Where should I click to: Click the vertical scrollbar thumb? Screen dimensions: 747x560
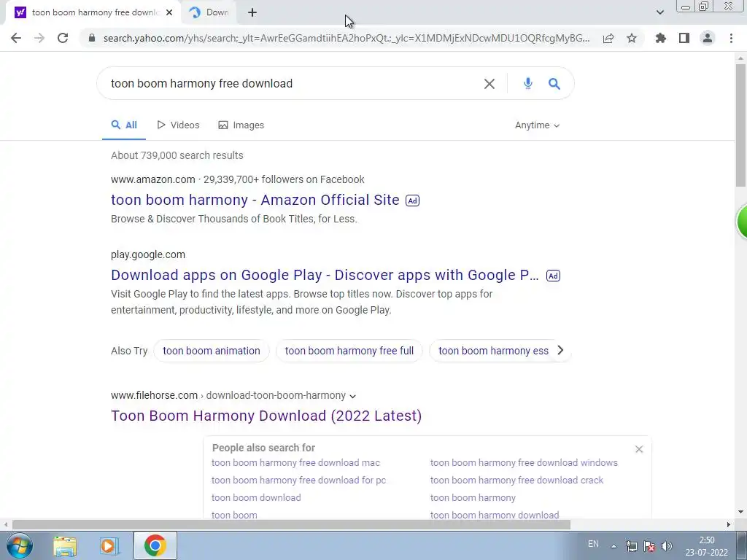[740, 125]
